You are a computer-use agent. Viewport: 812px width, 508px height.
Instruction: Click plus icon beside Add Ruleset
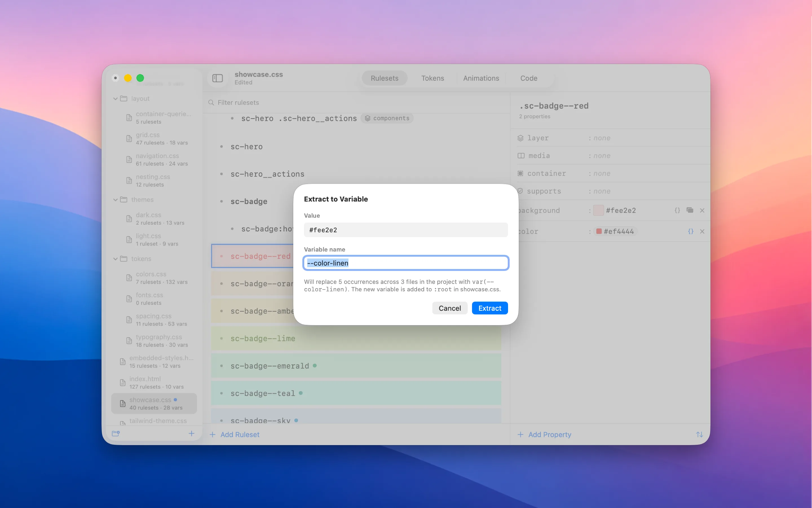click(x=212, y=434)
